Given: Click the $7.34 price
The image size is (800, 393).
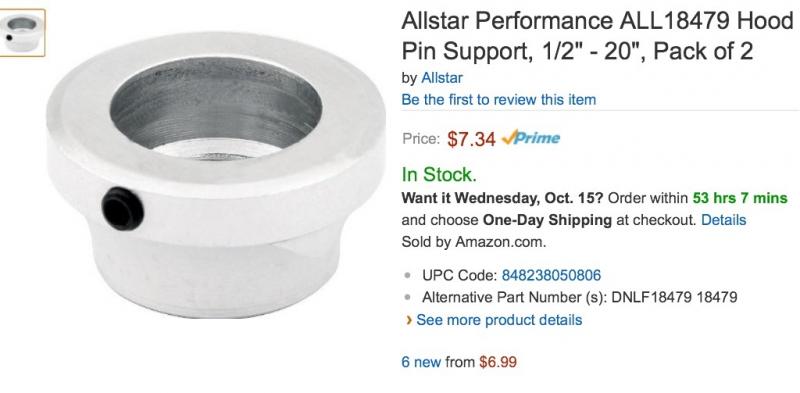Looking at the screenshot, I should point(471,139).
